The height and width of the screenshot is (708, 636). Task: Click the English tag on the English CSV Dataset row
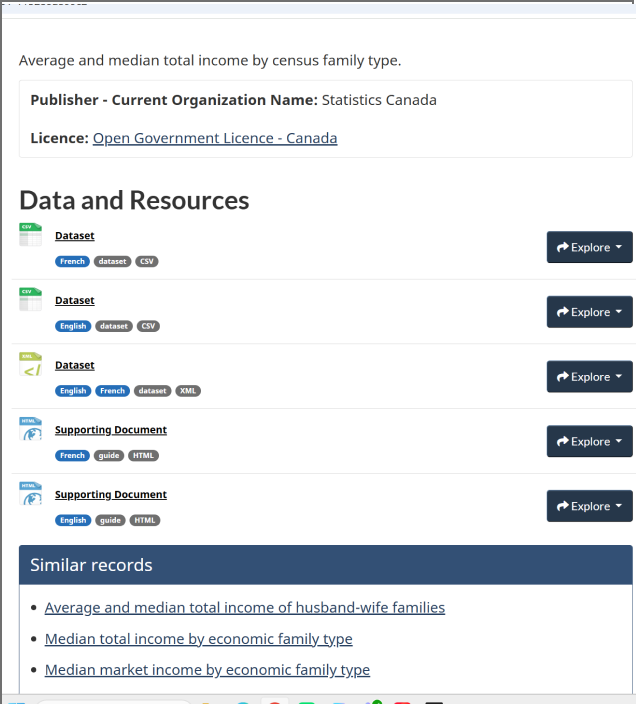pos(73,326)
